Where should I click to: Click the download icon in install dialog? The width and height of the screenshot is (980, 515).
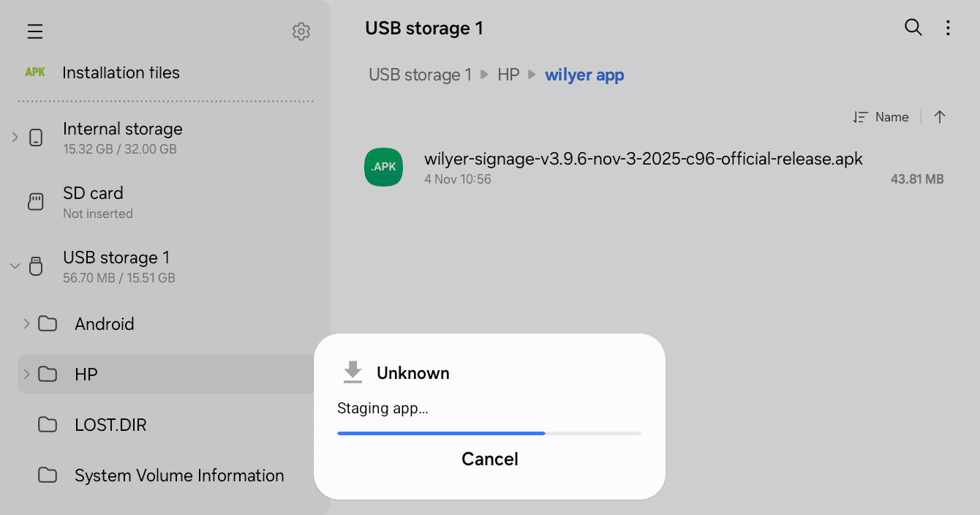pyautogui.click(x=353, y=372)
